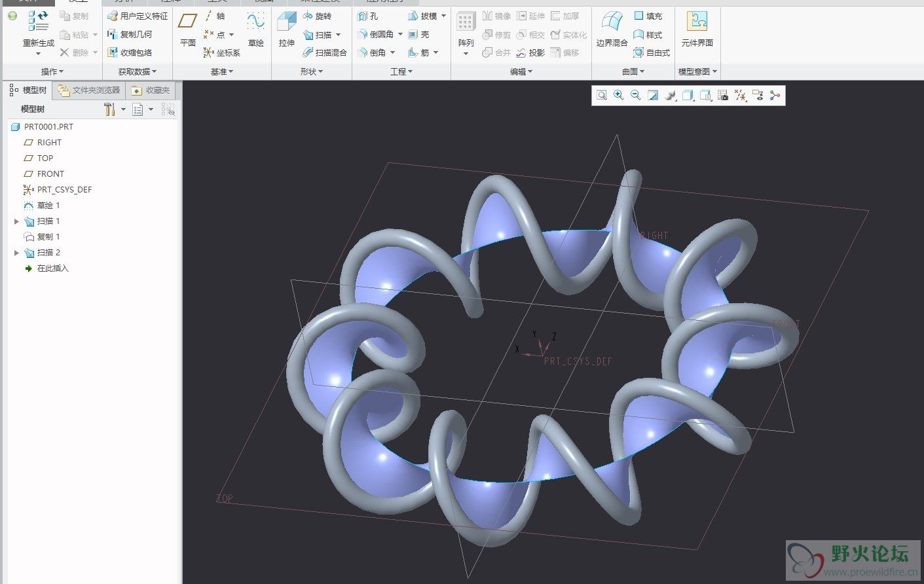Select 复制 1 in the model tree
The height and width of the screenshot is (584, 924).
pyautogui.click(x=42, y=237)
